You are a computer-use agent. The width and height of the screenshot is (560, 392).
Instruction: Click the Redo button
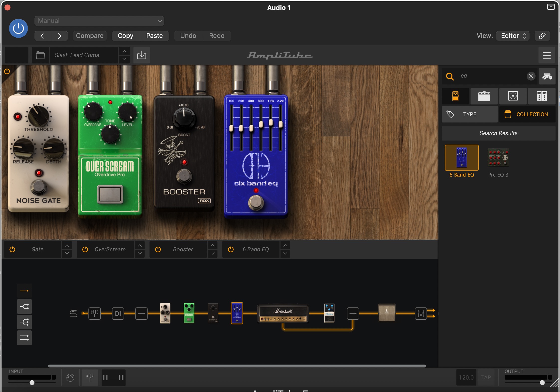point(217,36)
